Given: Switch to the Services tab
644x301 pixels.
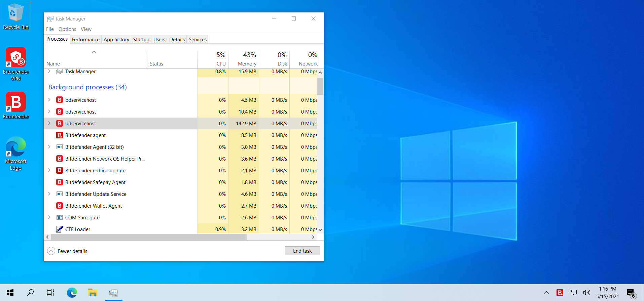Looking at the screenshot, I should click(198, 40).
